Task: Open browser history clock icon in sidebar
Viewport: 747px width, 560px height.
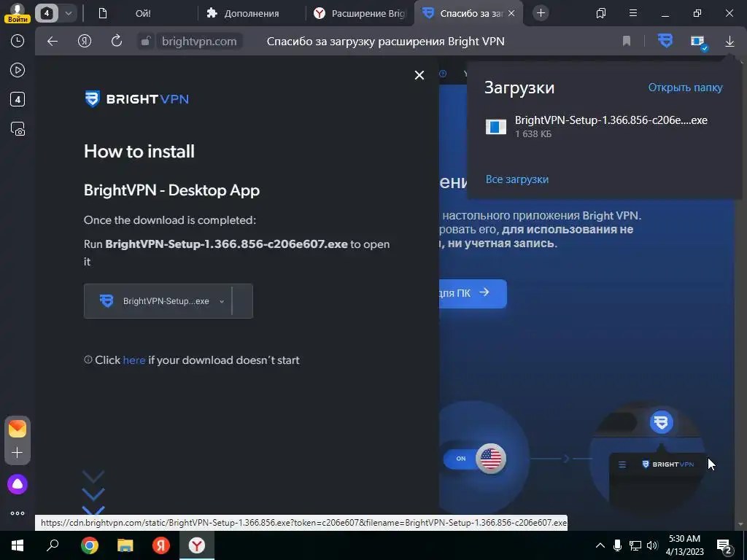Action: (x=18, y=41)
